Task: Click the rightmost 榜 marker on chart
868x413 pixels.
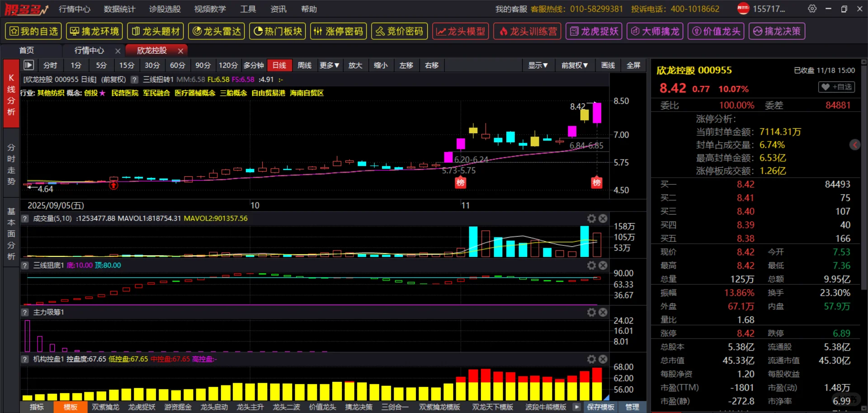Action: pyautogui.click(x=597, y=183)
